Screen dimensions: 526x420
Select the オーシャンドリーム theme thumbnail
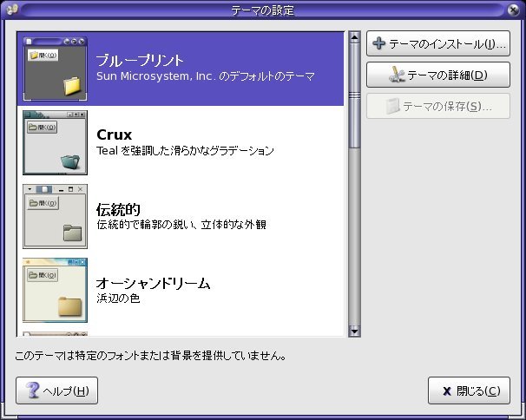click(x=55, y=290)
